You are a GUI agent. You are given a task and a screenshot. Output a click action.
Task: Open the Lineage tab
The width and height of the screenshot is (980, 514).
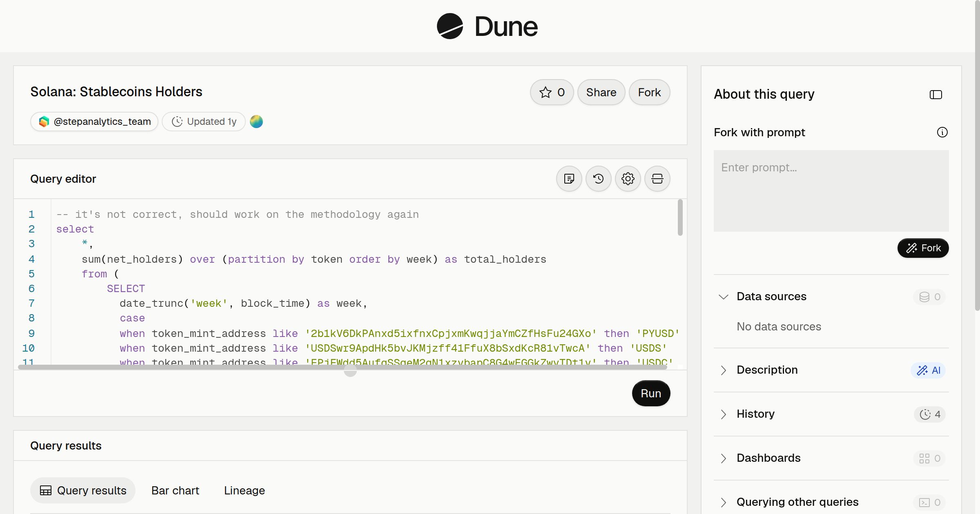click(244, 490)
